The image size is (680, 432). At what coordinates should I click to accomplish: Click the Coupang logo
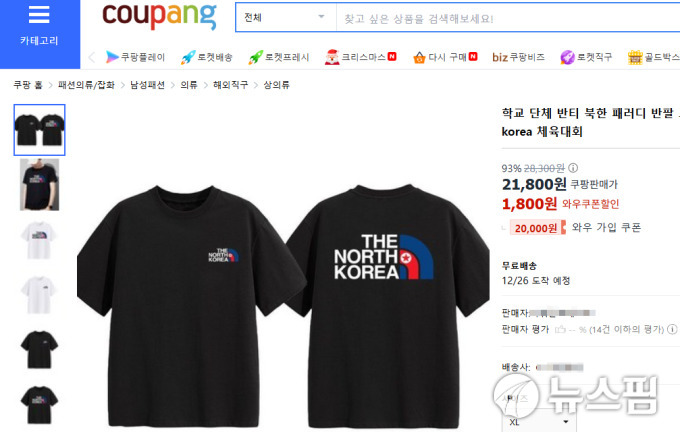(x=159, y=16)
